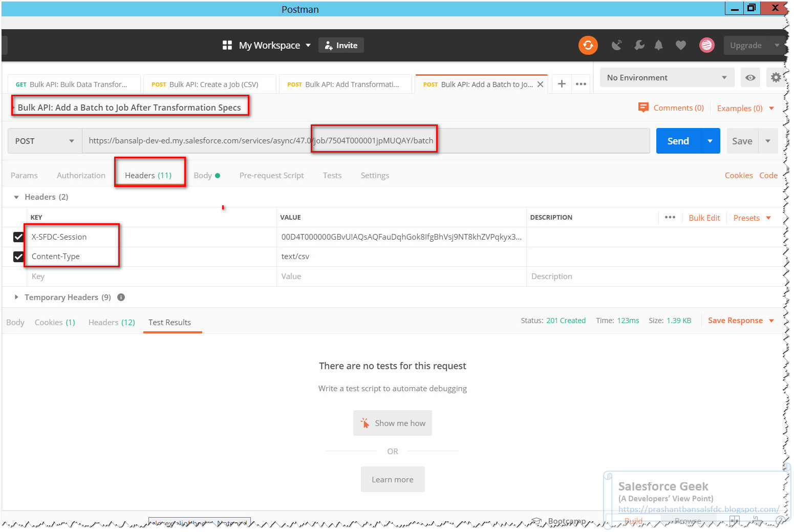This screenshot has width=794, height=532.
Task: Open the No Environment selector
Action: tap(667, 78)
